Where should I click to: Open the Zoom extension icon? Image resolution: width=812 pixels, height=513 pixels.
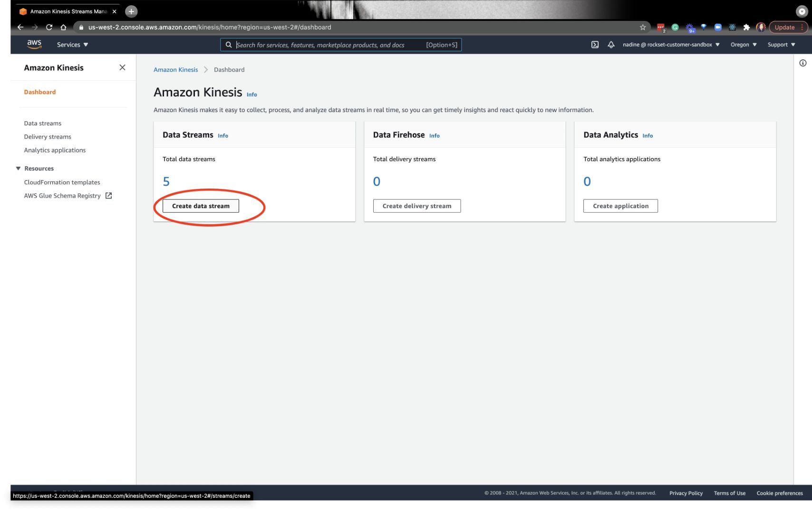(x=718, y=27)
